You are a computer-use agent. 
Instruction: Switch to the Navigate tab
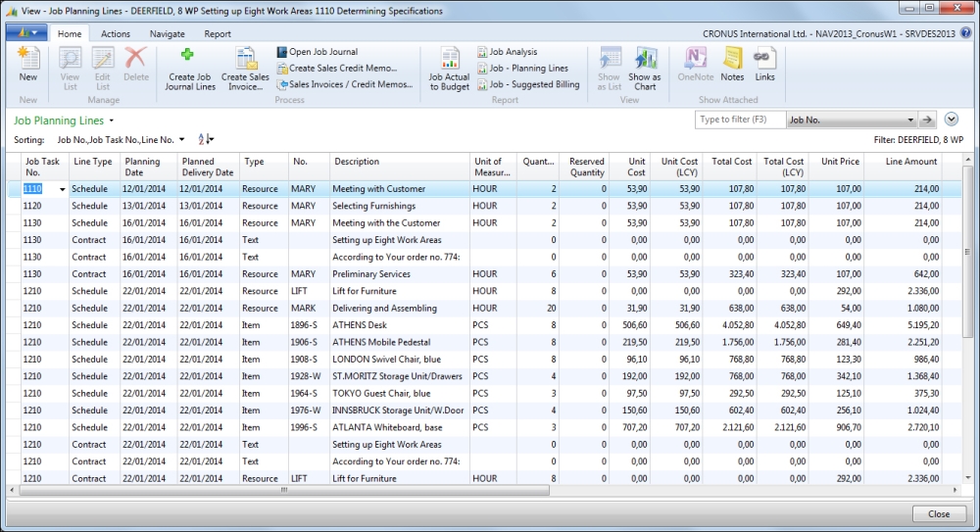tap(167, 33)
